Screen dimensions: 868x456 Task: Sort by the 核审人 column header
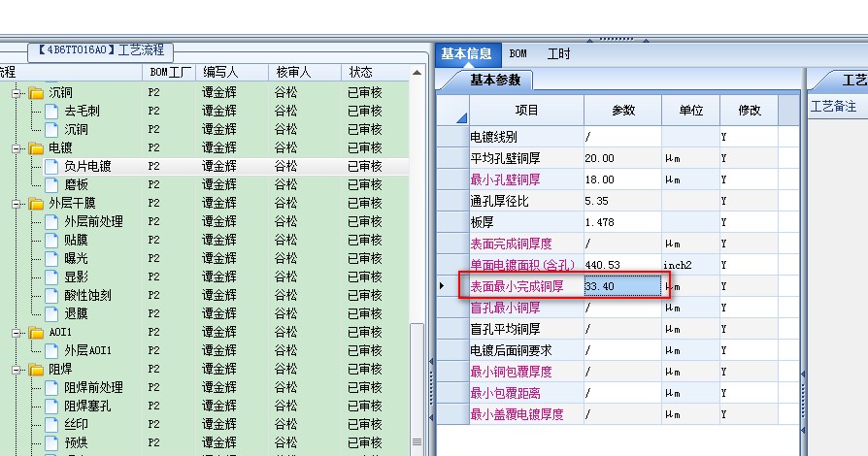[305, 73]
